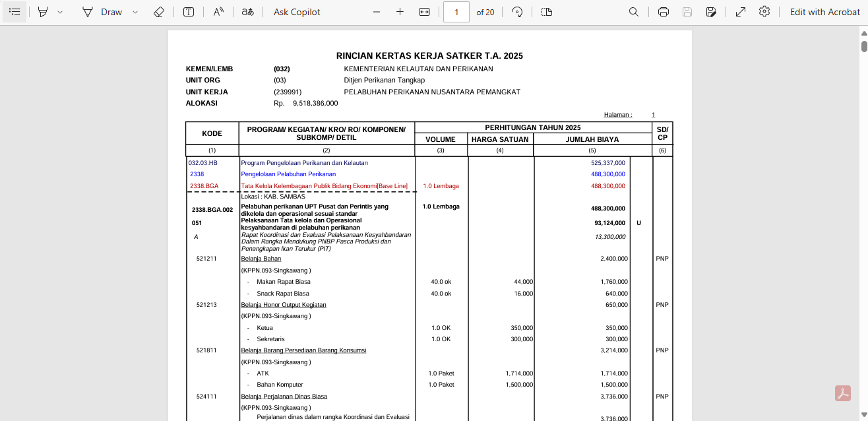The width and height of the screenshot is (868, 421).
Task: Click the unit price 44,000
Action: click(x=524, y=282)
